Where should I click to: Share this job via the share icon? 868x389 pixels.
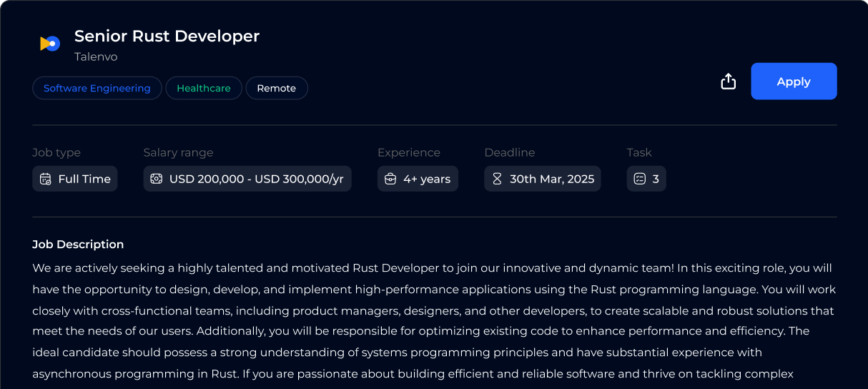point(728,82)
